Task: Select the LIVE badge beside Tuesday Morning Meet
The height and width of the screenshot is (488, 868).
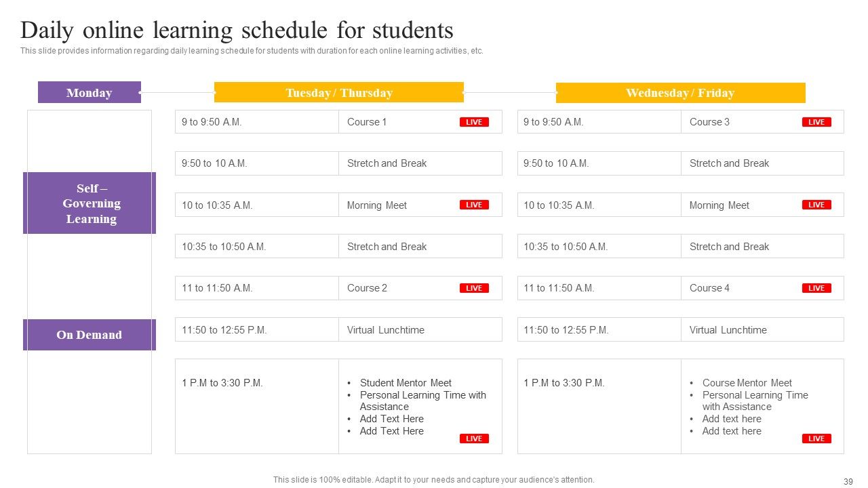Action: tap(474, 205)
